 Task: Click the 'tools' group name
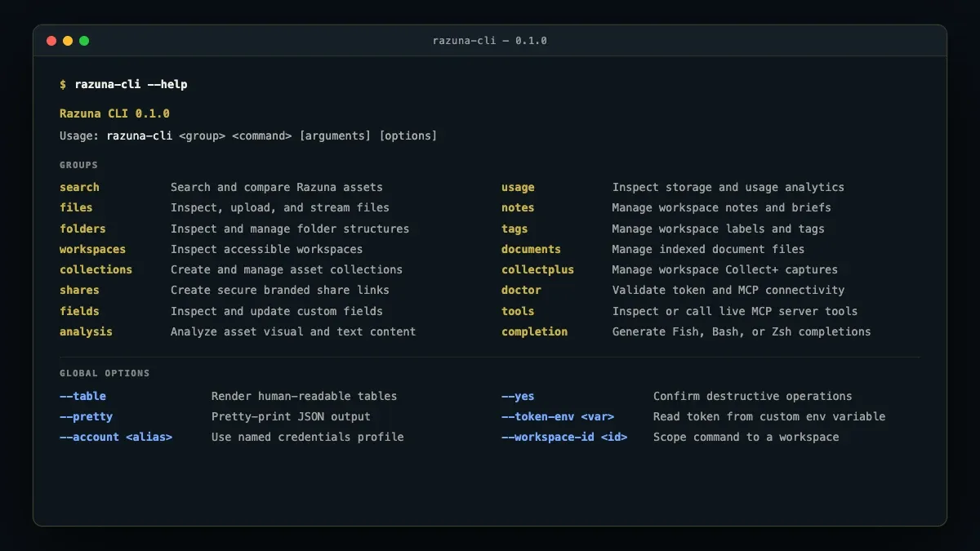(x=518, y=311)
